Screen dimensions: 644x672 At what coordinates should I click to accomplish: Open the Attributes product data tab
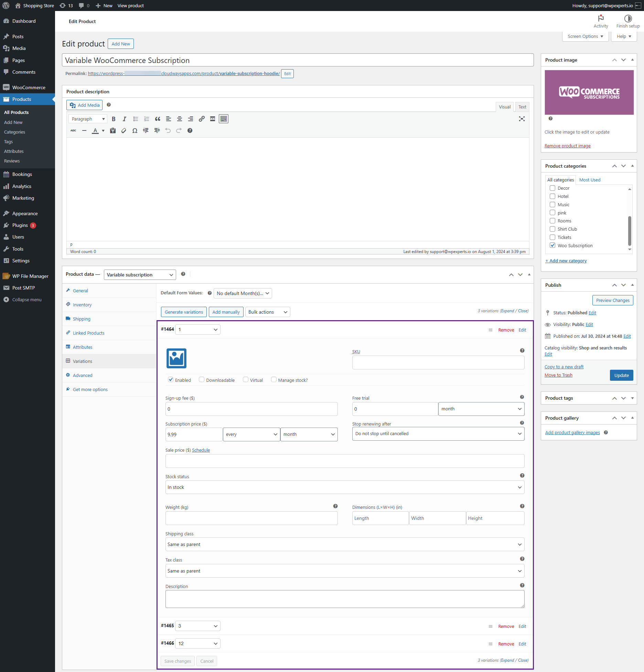83,347
